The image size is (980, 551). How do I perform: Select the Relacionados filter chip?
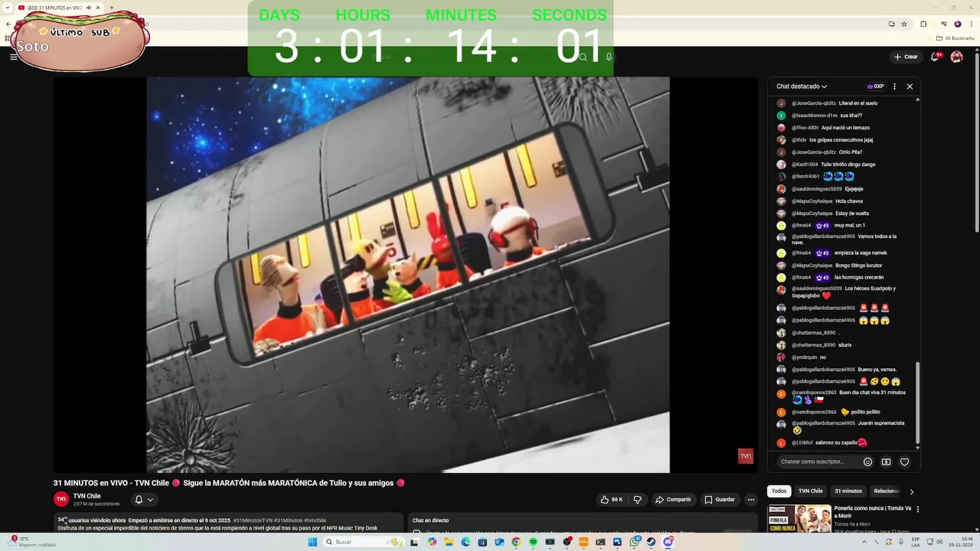click(887, 491)
